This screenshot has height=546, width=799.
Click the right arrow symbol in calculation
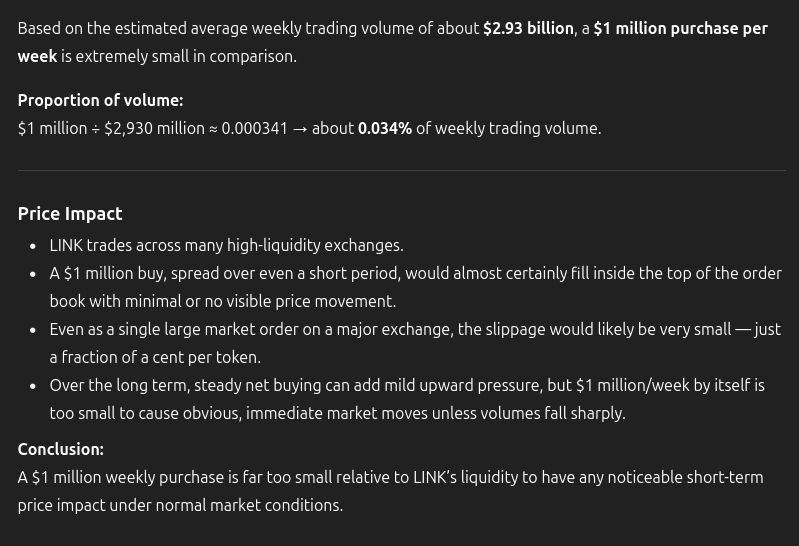300,128
